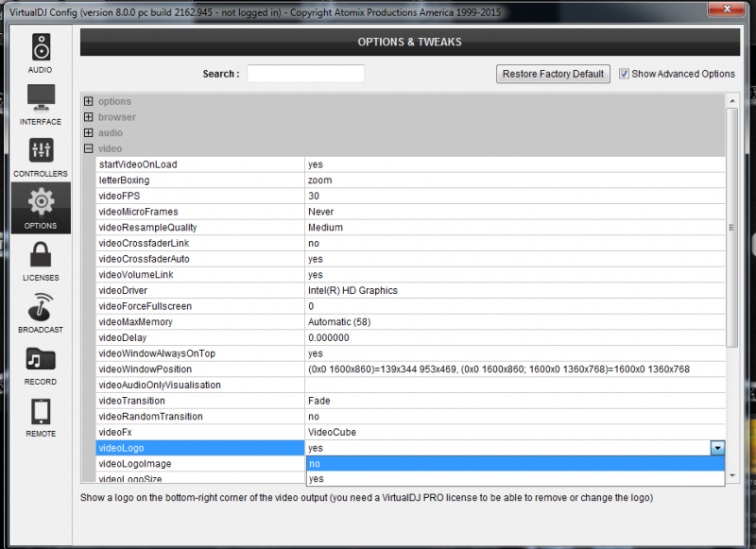
Task: Select the videoFPS setting
Action: point(410,196)
